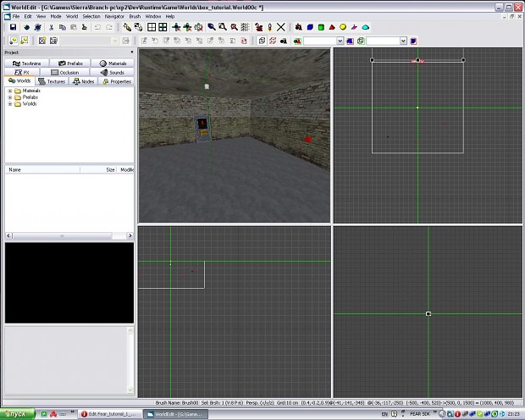Switch to Edit Fear_tutorial taskbar window

click(109, 414)
